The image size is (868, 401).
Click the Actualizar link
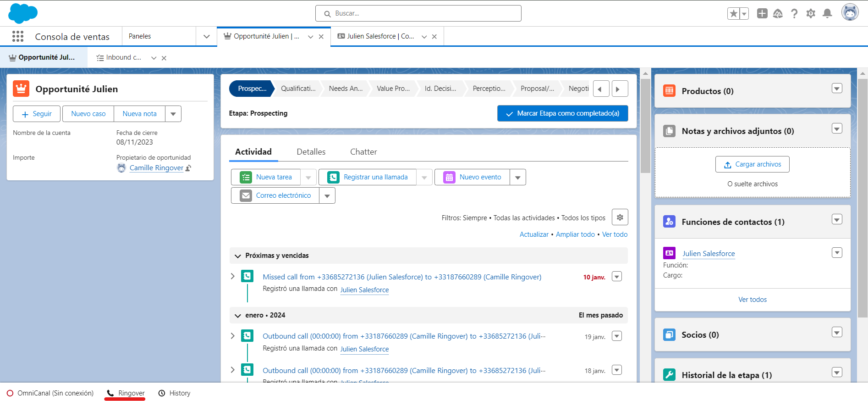pyautogui.click(x=534, y=234)
